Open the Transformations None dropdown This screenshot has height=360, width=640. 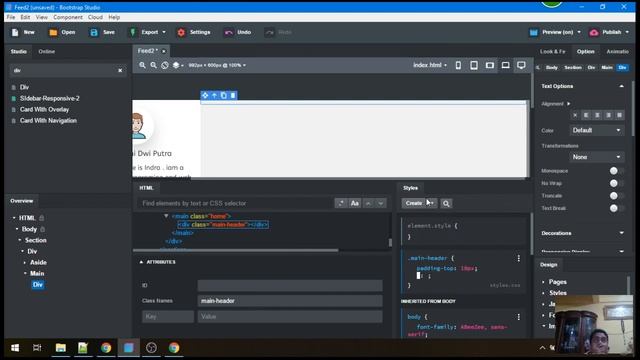point(597,157)
